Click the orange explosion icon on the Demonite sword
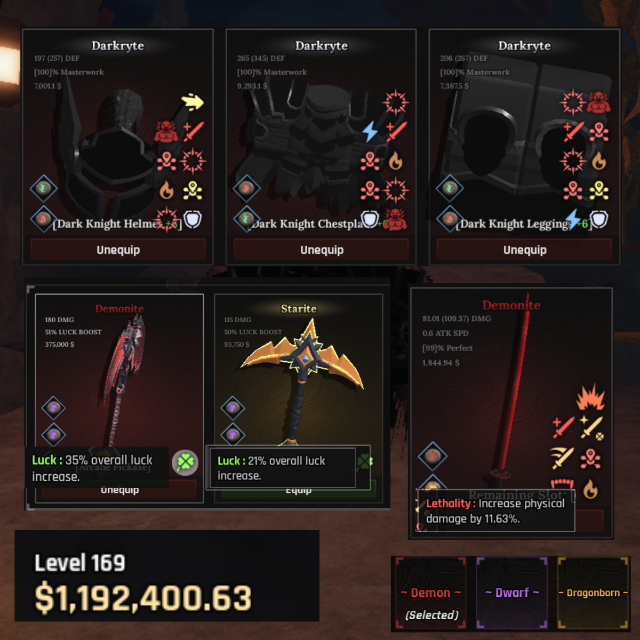This screenshot has height=640, width=640. 590,396
